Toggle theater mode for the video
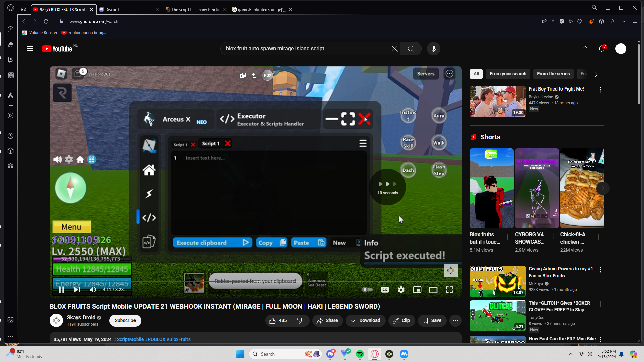 click(x=433, y=290)
